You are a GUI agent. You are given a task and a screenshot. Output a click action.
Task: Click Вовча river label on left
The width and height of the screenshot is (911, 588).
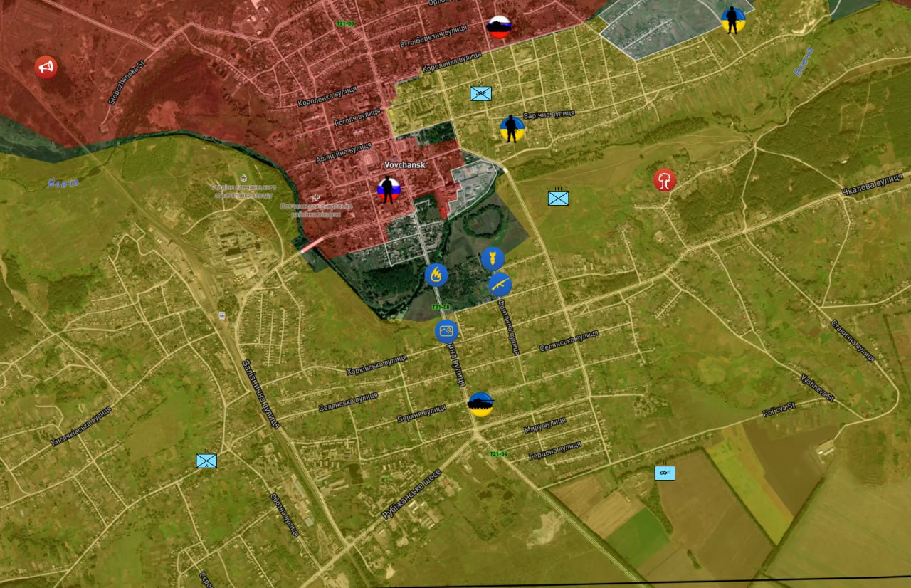tap(63, 183)
